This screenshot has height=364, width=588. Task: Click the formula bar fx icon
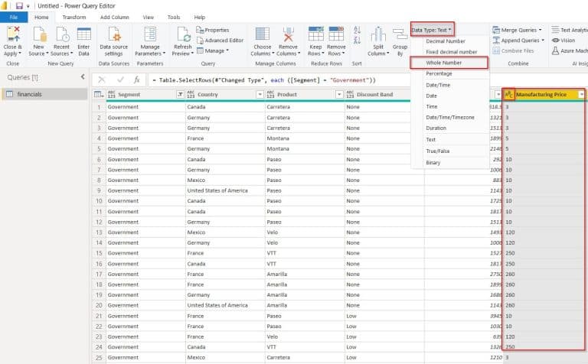click(137, 80)
